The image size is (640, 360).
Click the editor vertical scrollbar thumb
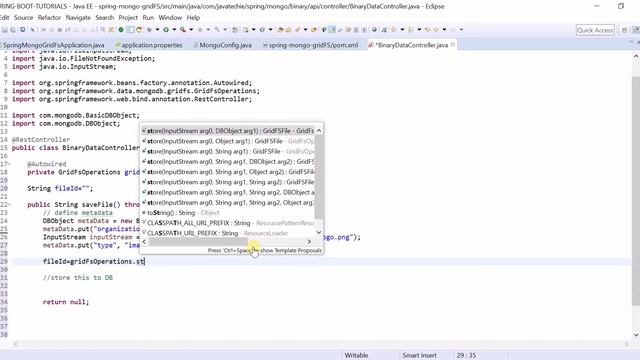click(636, 191)
